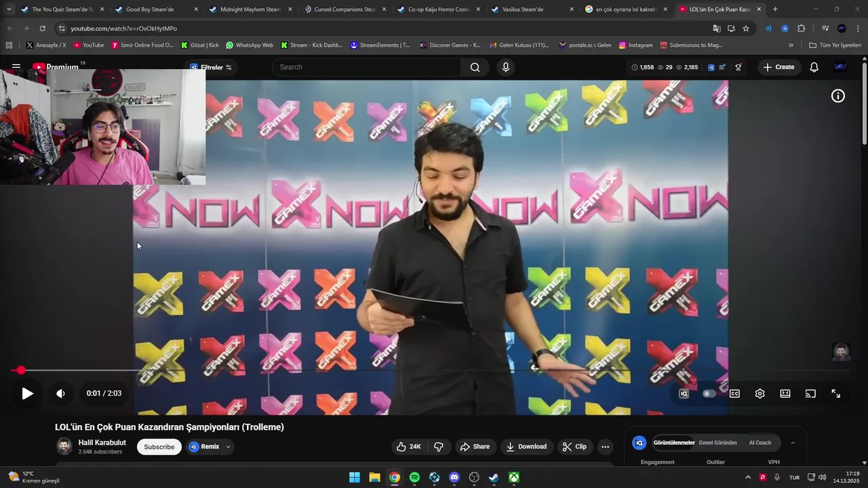Image resolution: width=868 pixels, height=488 pixels.
Task: Bookmark this page with the star
Action: click(746, 28)
